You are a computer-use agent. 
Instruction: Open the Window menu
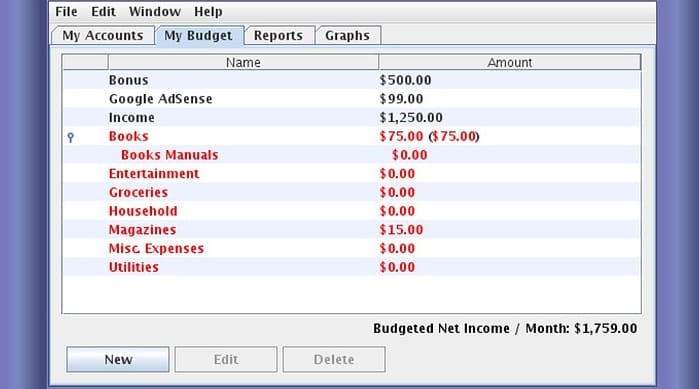tap(155, 12)
